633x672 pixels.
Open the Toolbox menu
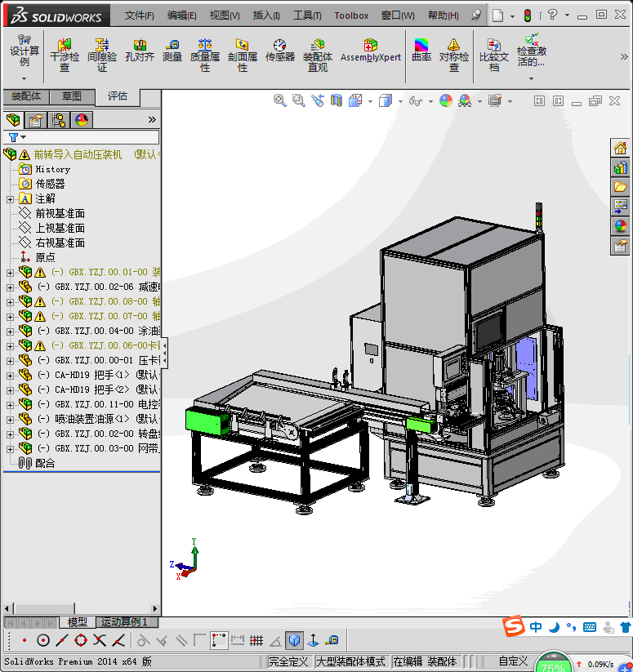pos(351,16)
